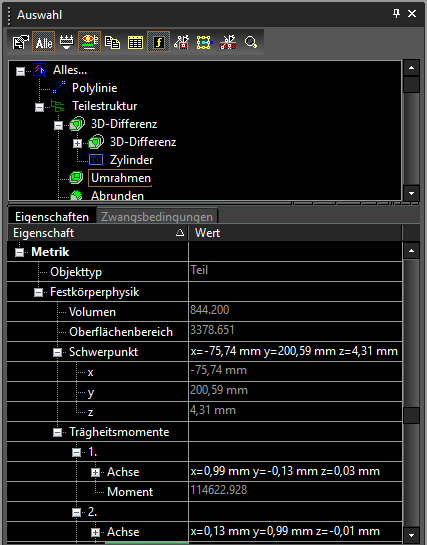Viewport: 427px width, 545px height.
Task: Click the magnifier zoom-to-selection icon
Action: point(251,42)
